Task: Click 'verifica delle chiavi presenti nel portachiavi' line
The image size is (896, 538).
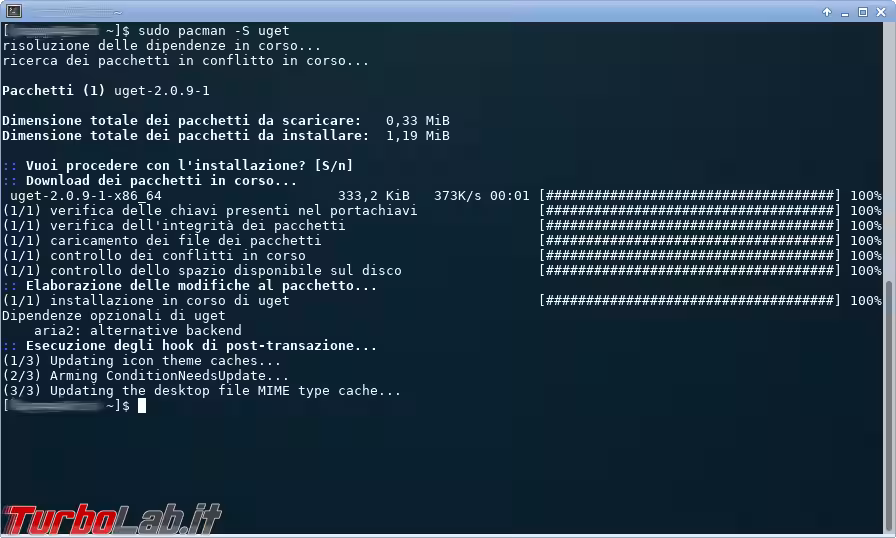Action: pyautogui.click(x=210, y=211)
